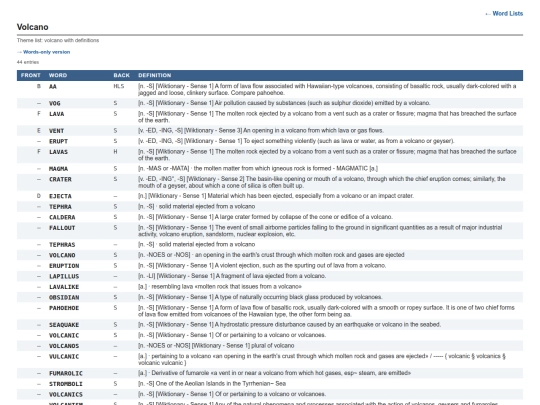This screenshot has width=540, height=405.
Task: Click the word FALLOUT
Action: [62, 228]
